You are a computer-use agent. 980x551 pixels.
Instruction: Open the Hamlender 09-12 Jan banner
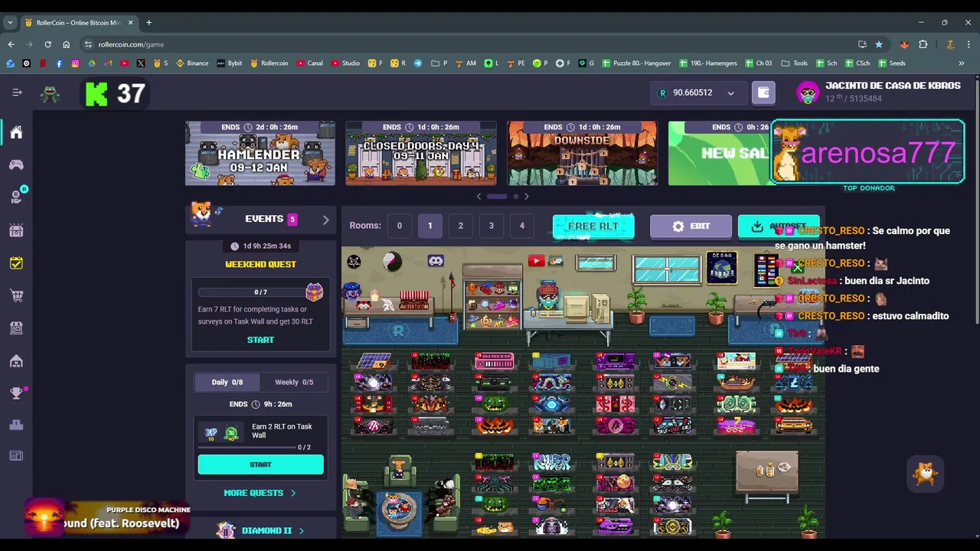point(260,153)
